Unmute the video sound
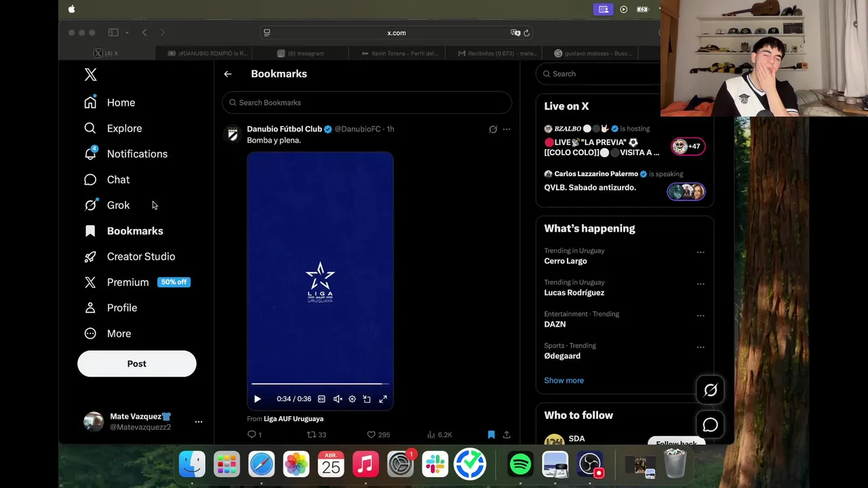Viewport: 868px width, 488px height. [338, 399]
